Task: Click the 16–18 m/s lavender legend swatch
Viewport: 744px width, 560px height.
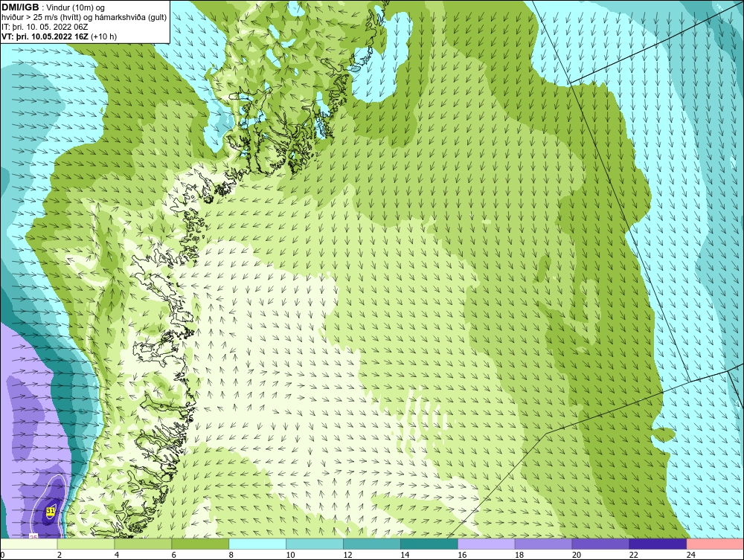Action: pyautogui.click(x=487, y=544)
